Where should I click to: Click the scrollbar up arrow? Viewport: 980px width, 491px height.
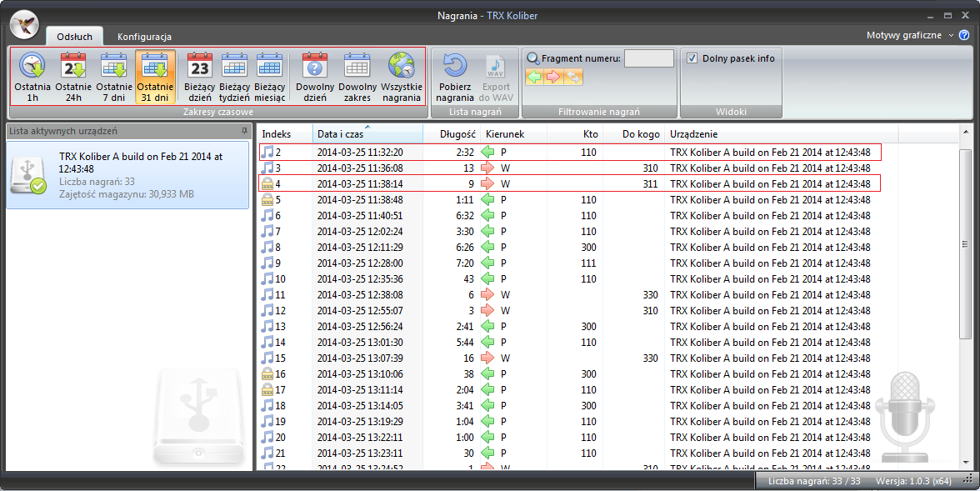[x=965, y=132]
